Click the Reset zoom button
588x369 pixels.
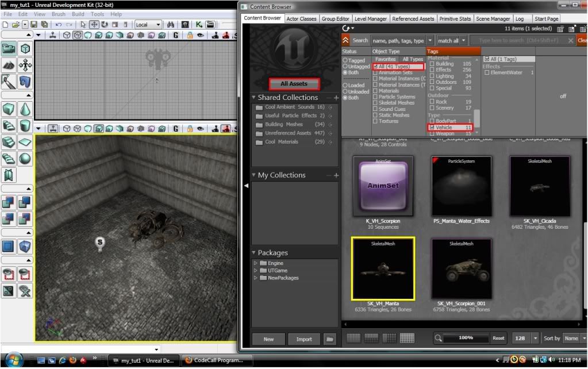[x=498, y=338]
